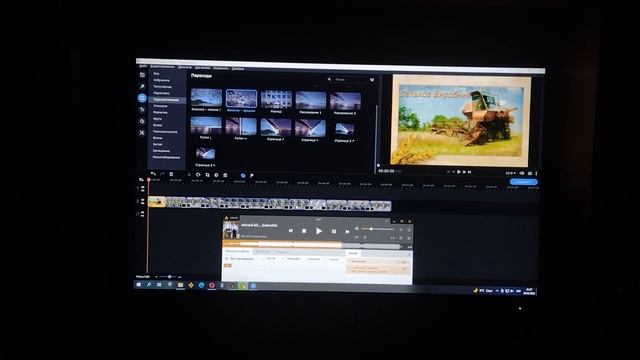Click the search magnifier icon in Transitions panel

pos(329,79)
